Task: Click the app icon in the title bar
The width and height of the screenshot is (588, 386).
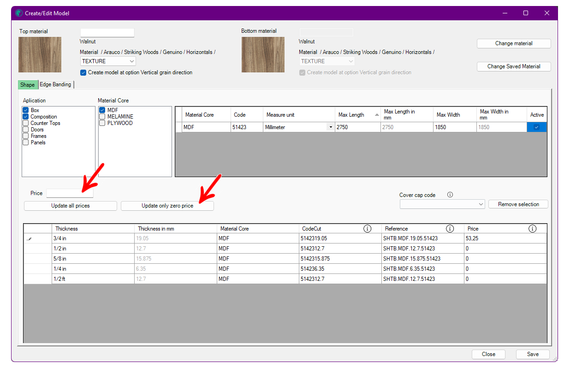Action: tap(19, 13)
